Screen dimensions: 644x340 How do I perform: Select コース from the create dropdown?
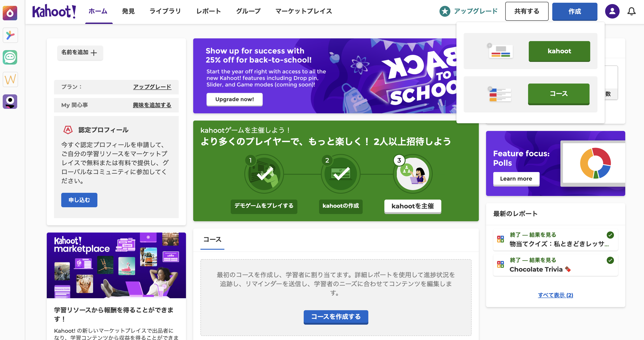click(x=559, y=94)
